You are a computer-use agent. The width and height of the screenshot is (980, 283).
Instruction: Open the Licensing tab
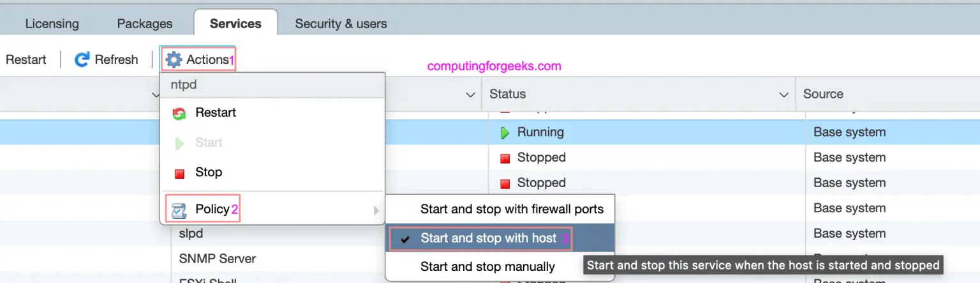click(x=52, y=24)
